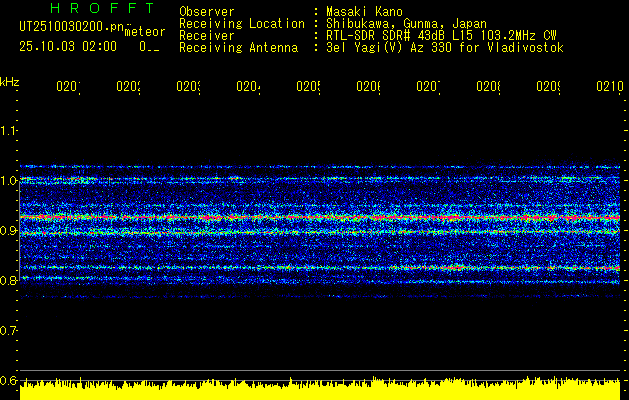Click the 0203 time marker
This screenshot has width=629, height=400.
click(x=189, y=86)
